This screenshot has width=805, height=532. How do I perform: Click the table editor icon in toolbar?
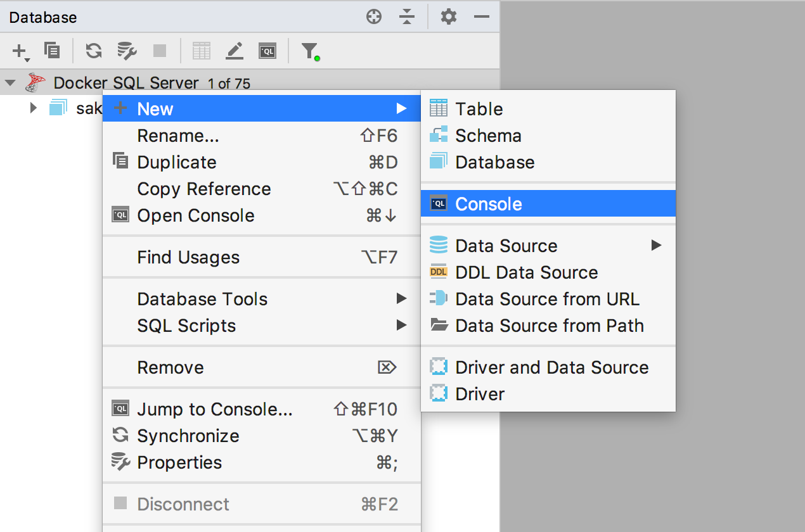[201, 51]
